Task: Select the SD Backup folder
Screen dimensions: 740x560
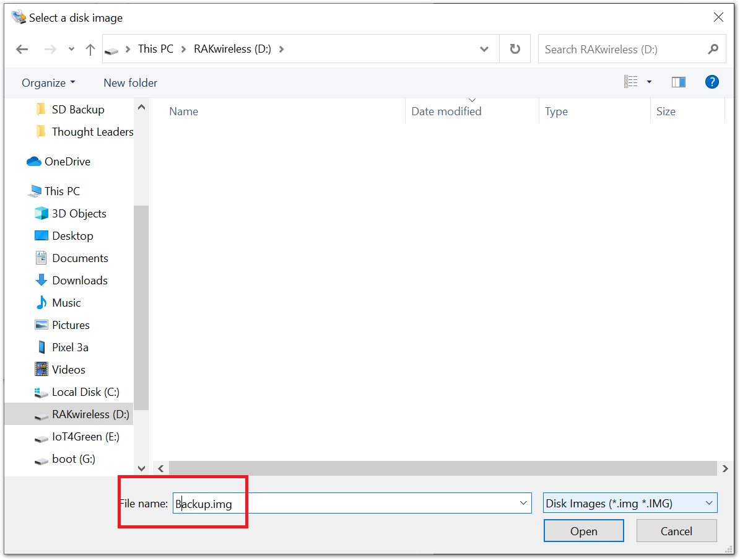Action: coord(78,110)
